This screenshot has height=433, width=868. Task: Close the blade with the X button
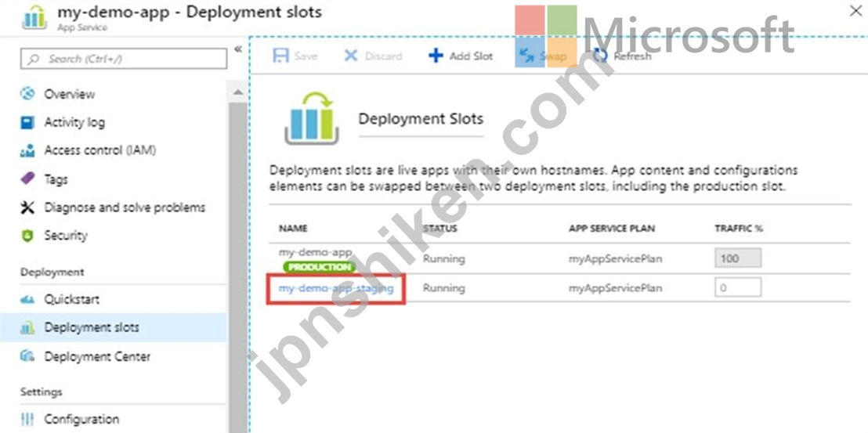click(855, 11)
